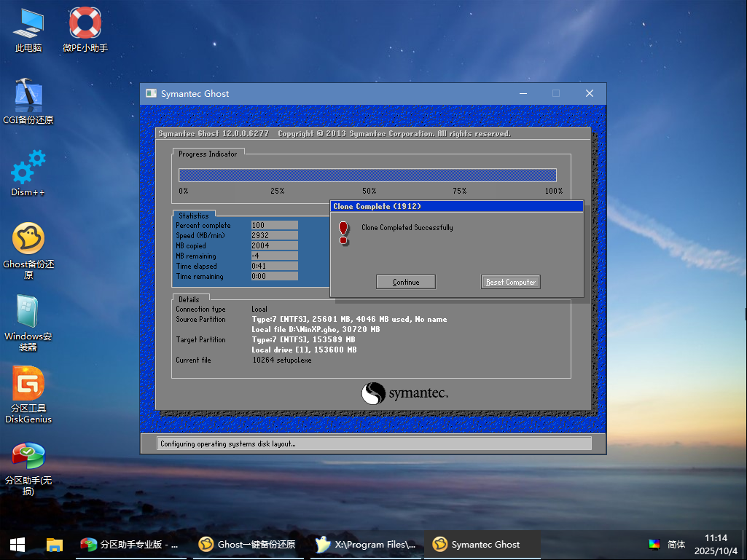The width and height of the screenshot is (747, 560).
Task: Open the Windows安装器 desktop icon
Action: click(28, 323)
